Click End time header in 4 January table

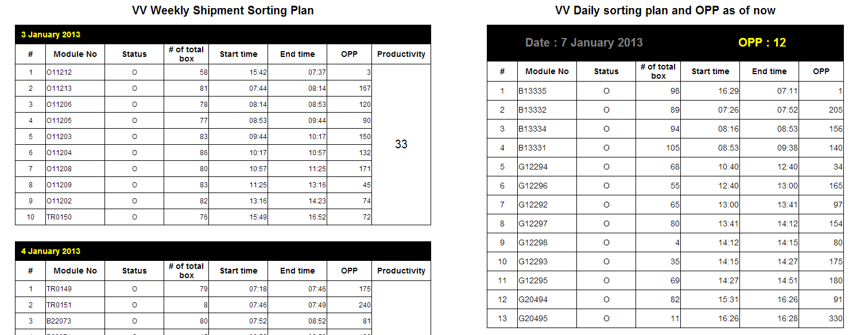pos(297,271)
